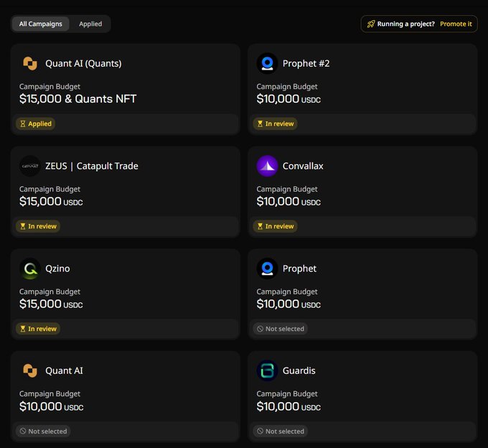Screen dimensions: 488x448
Task: Open the Guardis campaign title
Action: pyautogui.click(x=299, y=370)
